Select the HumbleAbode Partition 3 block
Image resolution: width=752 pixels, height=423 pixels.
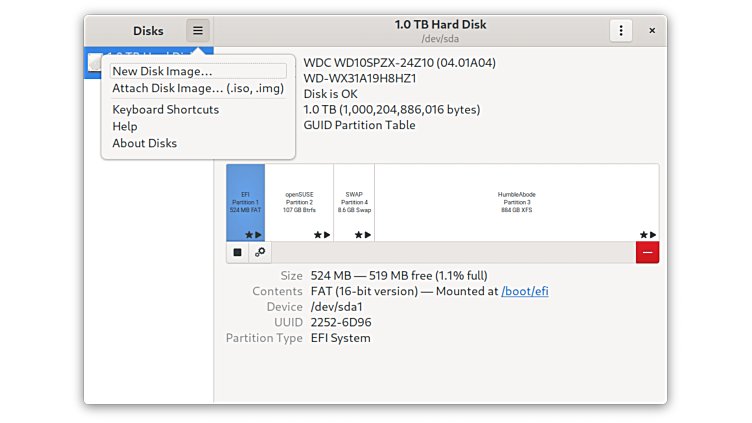516,200
